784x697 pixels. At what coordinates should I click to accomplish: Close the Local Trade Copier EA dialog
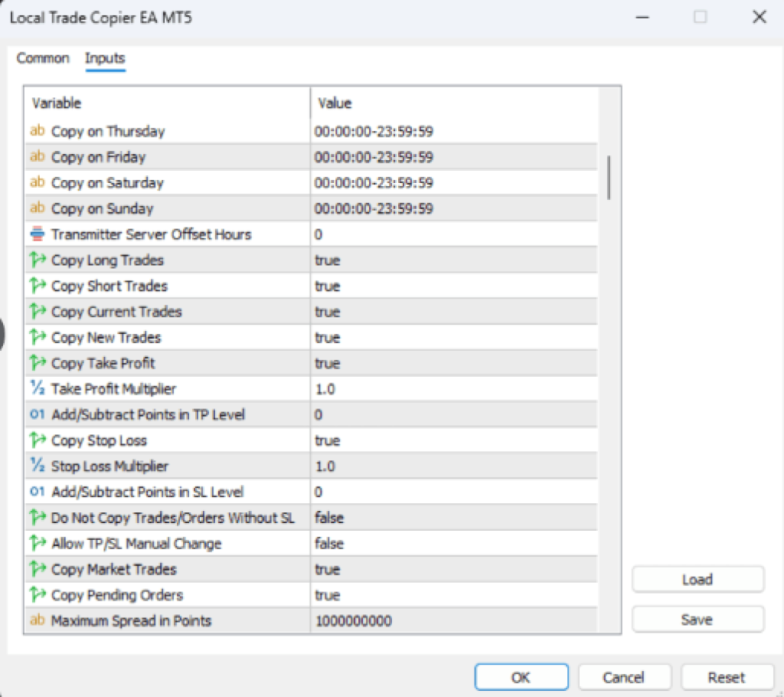(759, 17)
